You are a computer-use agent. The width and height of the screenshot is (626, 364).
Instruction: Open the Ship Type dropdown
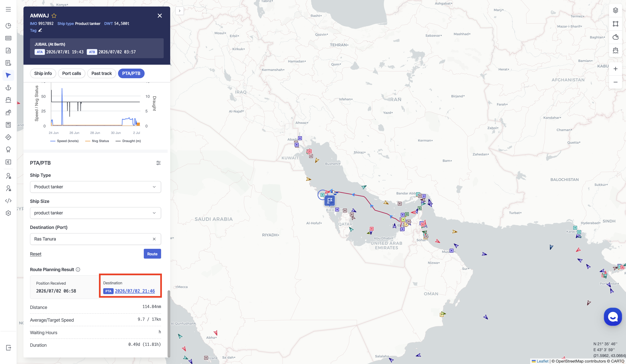coord(95,187)
